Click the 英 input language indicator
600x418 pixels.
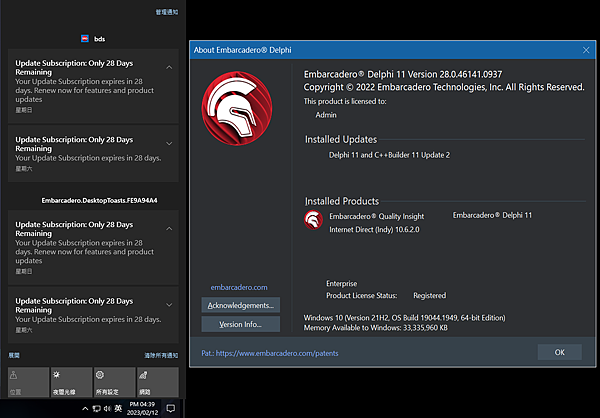tap(118, 409)
